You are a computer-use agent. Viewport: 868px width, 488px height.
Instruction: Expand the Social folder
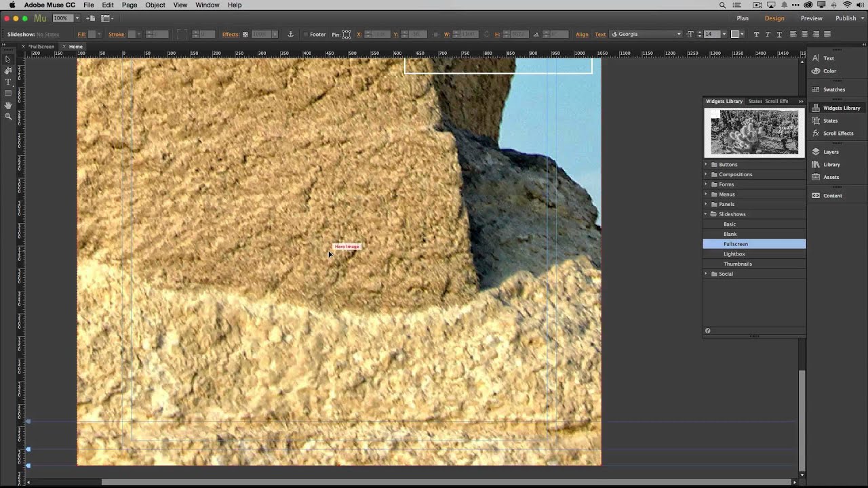706,274
